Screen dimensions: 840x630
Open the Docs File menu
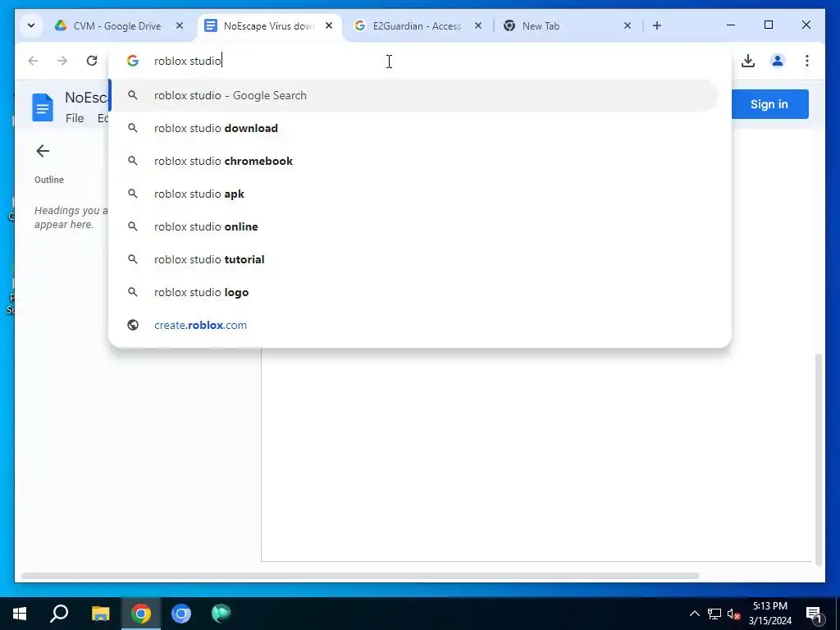tap(75, 118)
